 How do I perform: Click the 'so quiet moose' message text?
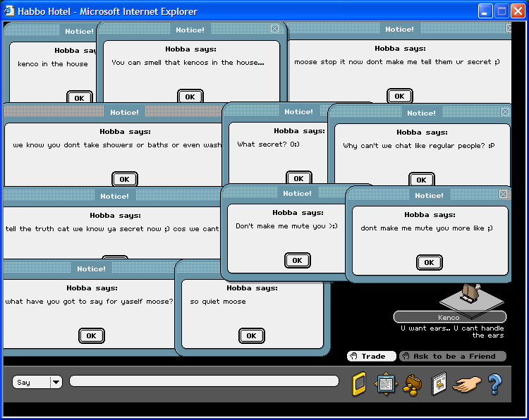pyautogui.click(x=218, y=302)
